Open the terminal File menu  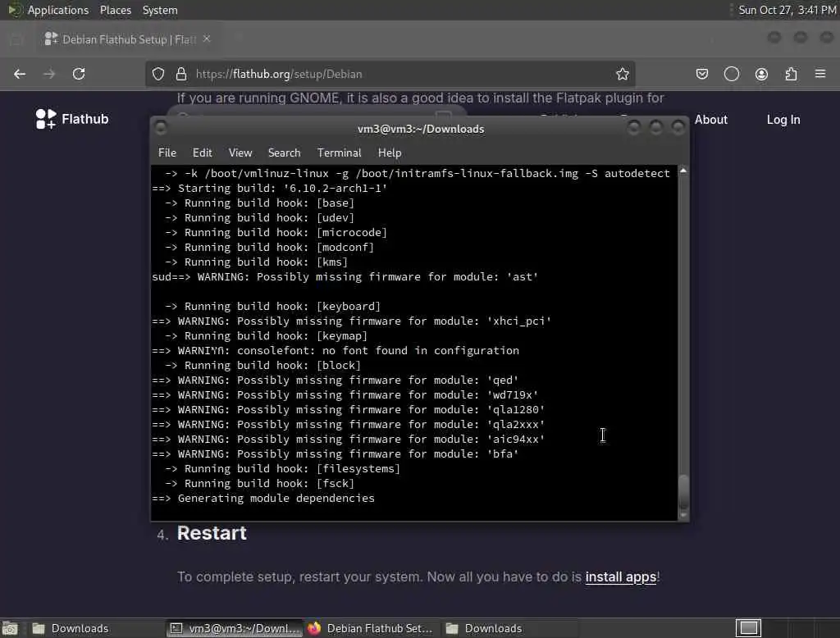(167, 153)
